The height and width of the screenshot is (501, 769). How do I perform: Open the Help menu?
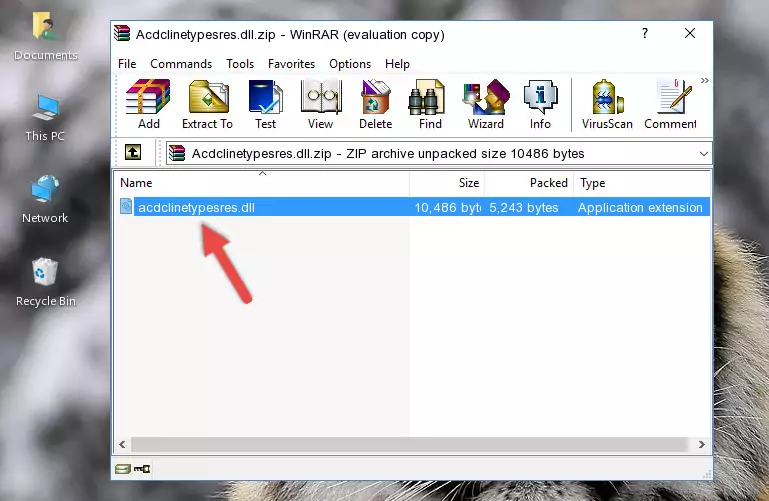tap(397, 64)
